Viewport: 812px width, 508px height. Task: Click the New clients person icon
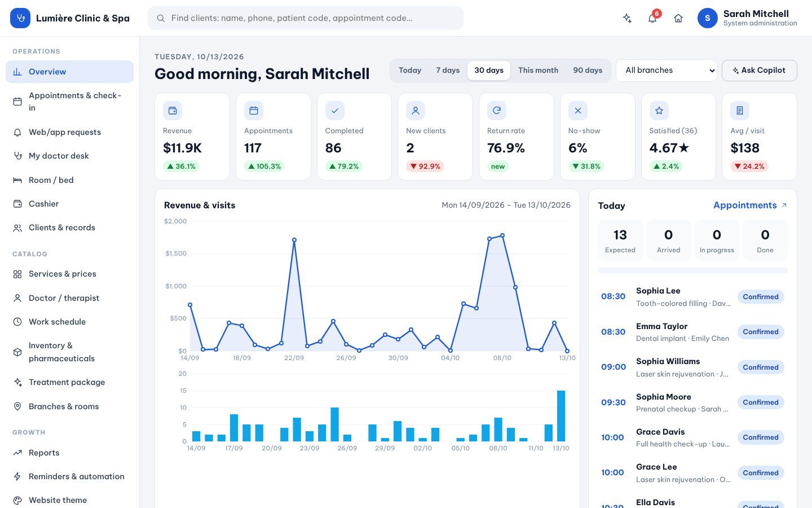pyautogui.click(x=416, y=111)
